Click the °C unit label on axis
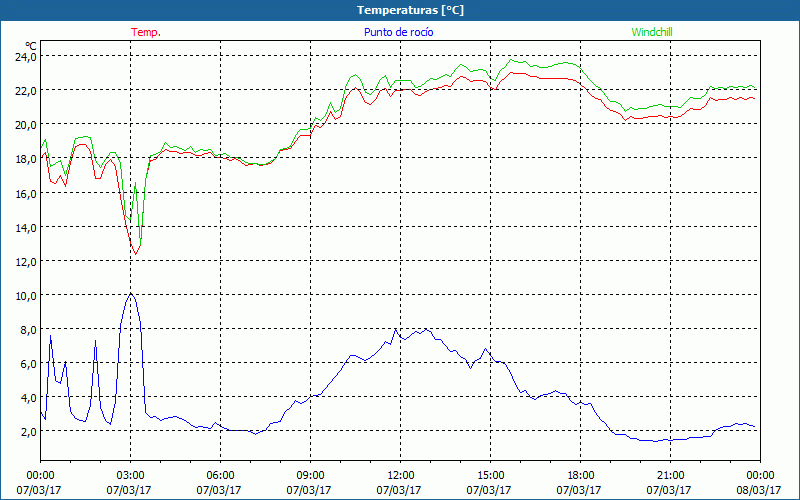Image resolution: width=800 pixels, height=500 pixels. tap(31, 46)
